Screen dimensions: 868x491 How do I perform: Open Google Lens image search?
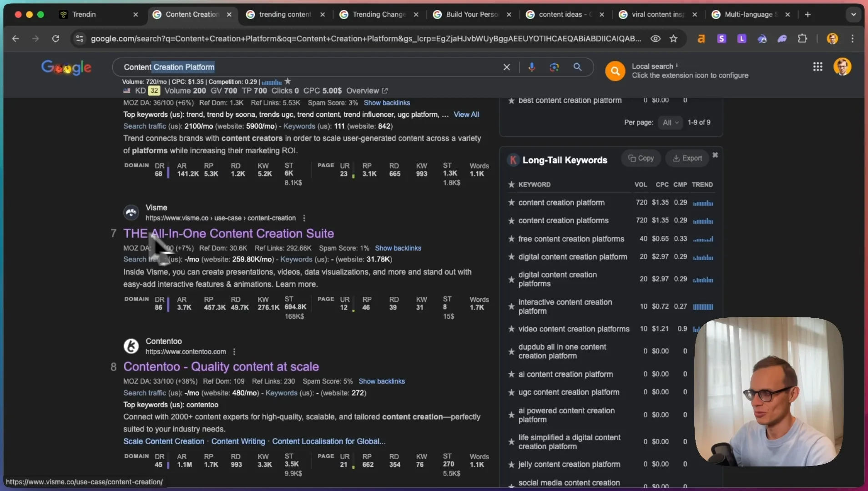pyautogui.click(x=554, y=67)
